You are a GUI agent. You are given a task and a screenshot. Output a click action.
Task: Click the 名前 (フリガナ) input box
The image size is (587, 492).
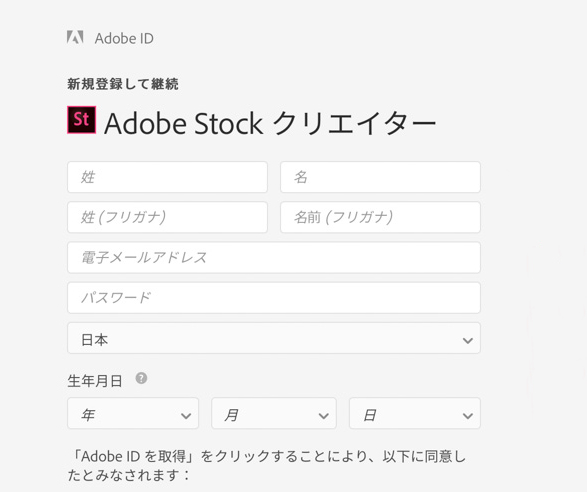tap(380, 217)
